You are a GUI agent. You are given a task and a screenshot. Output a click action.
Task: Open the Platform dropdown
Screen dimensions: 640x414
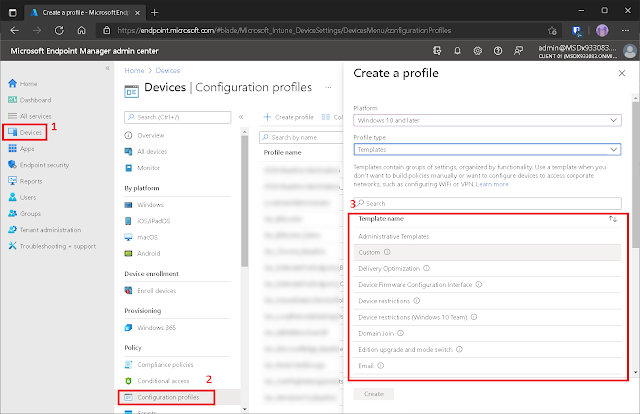click(x=487, y=120)
